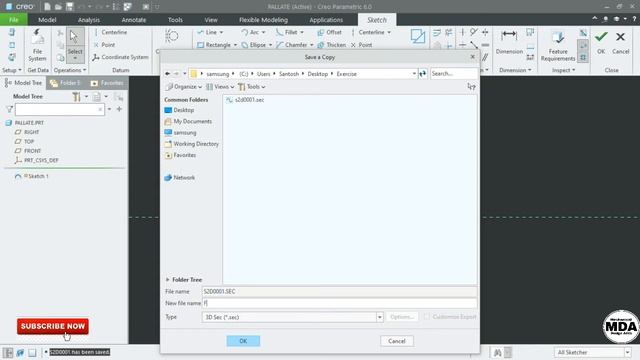Open the Find tool in status bar
The height and width of the screenshot is (360, 640).
point(498,352)
